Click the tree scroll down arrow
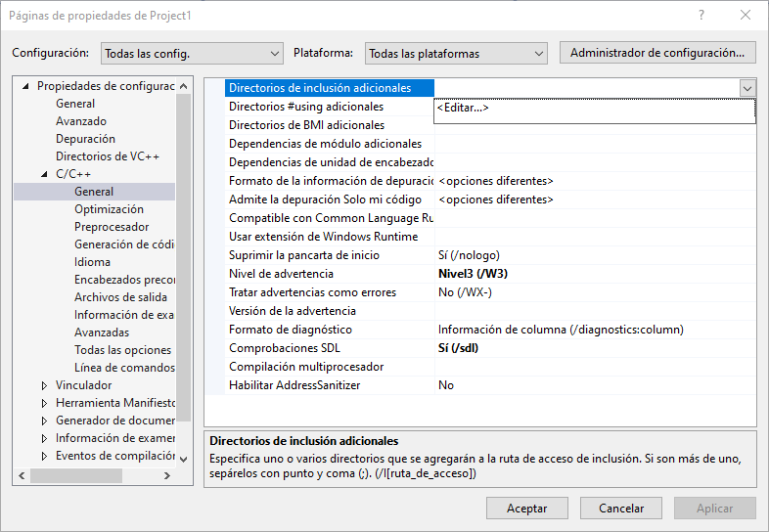Image resolution: width=769 pixels, height=532 pixels. pos(183,460)
